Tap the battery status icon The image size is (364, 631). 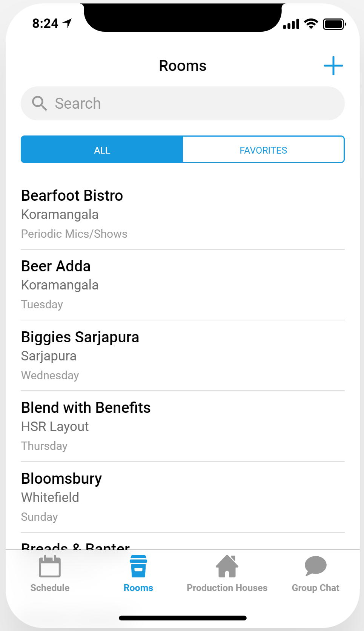coord(334,25)
